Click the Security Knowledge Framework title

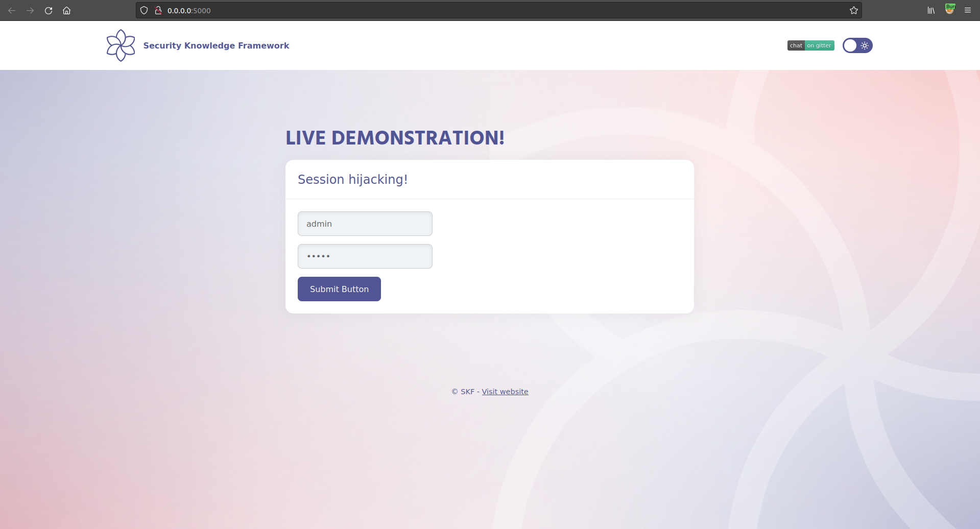[216, 45]
